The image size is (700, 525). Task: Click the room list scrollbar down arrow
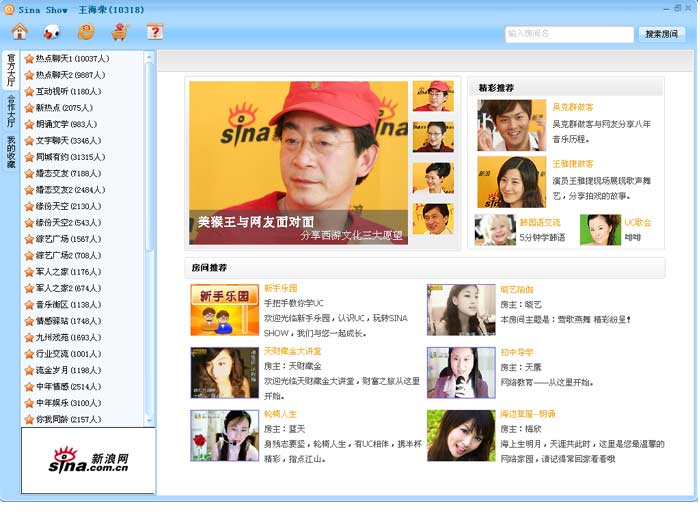point(149,421)
